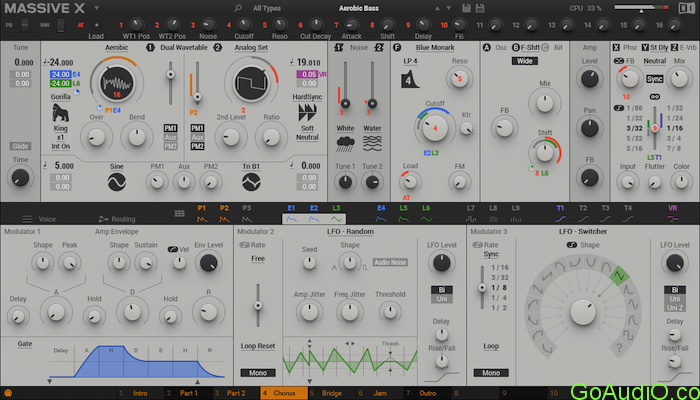Click the Bridge section button

click(x=332, y=393)
